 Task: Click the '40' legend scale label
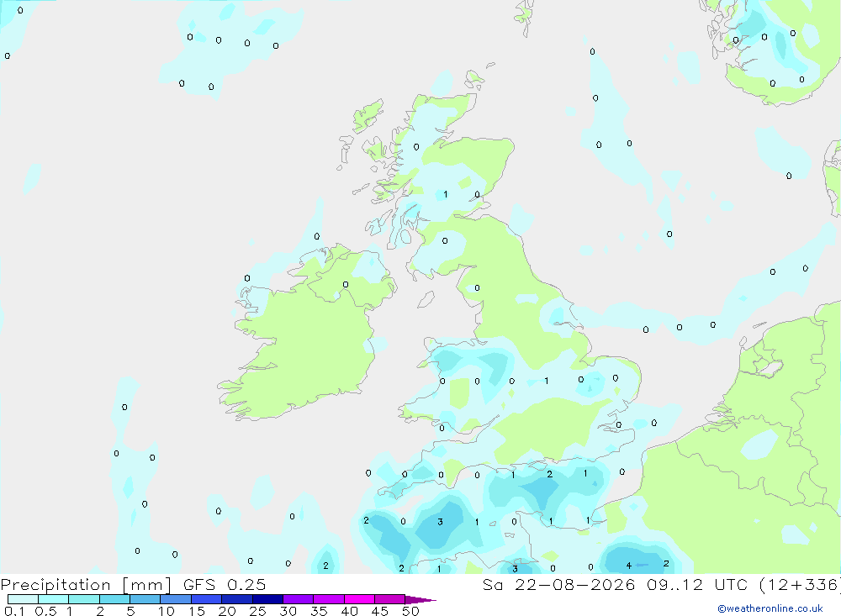tap(350, 611)
